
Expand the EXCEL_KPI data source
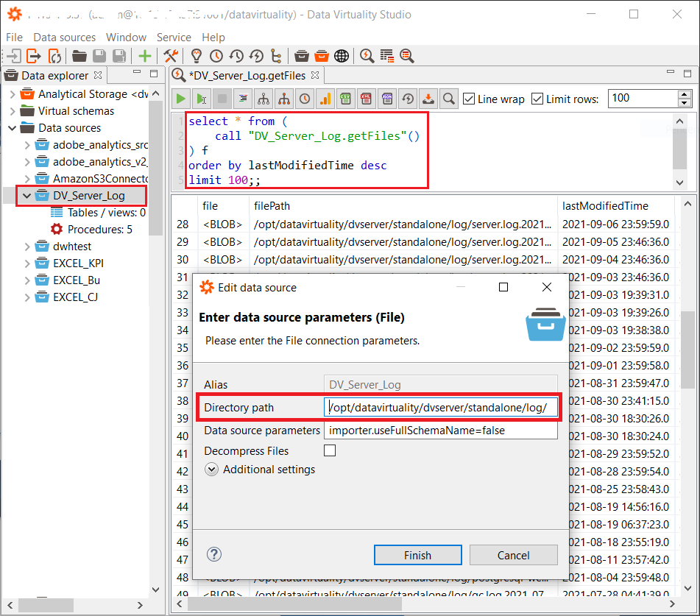pyautogui.click(x=27, y=263)
